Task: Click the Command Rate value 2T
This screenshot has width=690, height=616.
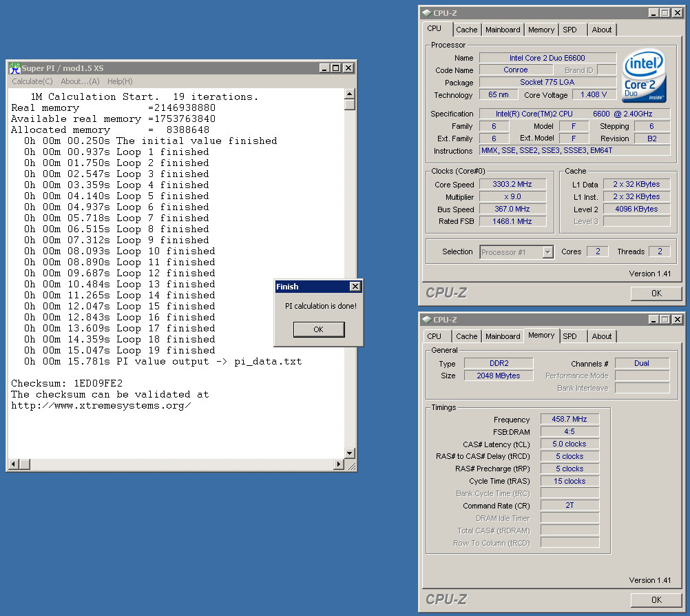Action: click(x=569, y=505)
